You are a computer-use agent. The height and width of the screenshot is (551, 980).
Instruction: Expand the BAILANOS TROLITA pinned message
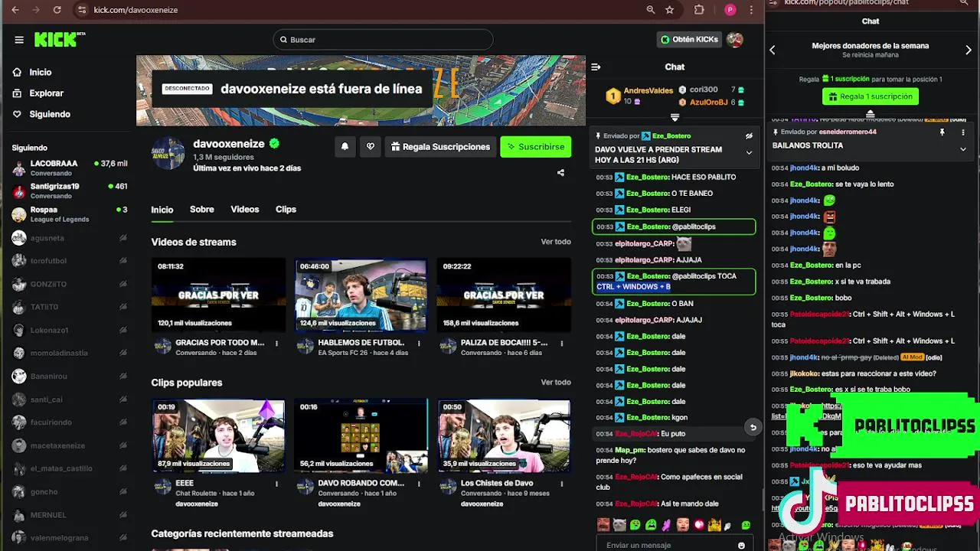coord(963,148)
